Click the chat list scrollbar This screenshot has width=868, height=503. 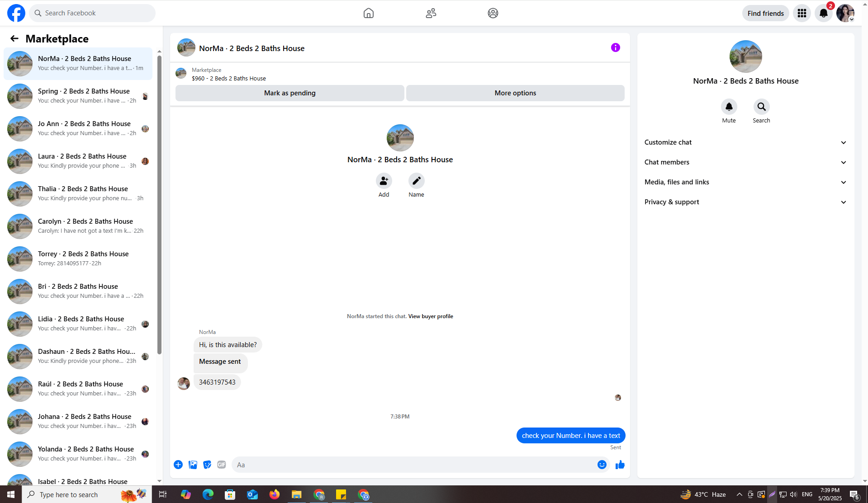pos(159,205)
